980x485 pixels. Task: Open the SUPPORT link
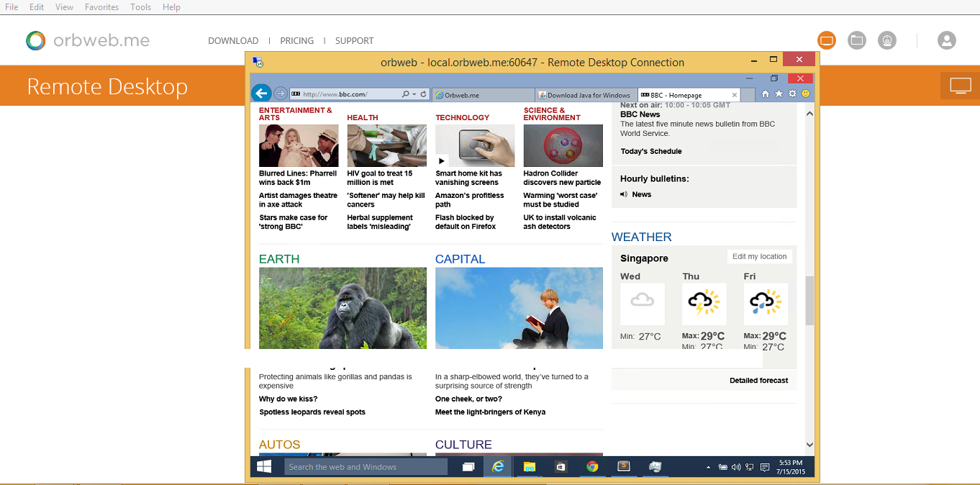point(355,41)
